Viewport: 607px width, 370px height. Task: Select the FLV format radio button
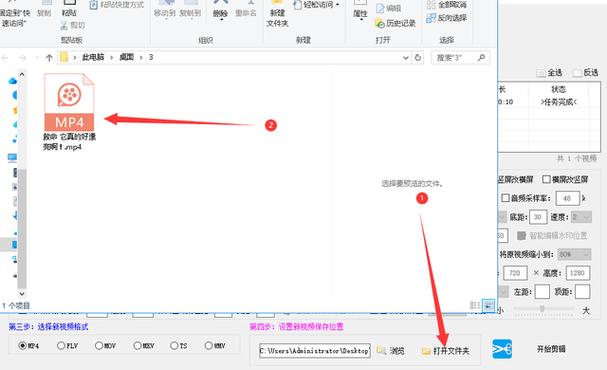coord(61,345)
